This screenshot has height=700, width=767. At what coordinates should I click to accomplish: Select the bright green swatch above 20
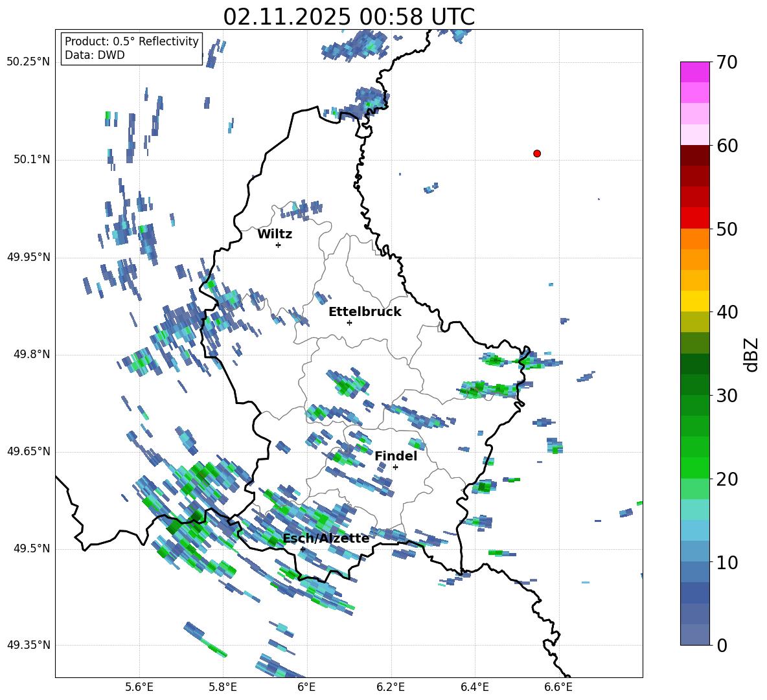click(695, 468)
